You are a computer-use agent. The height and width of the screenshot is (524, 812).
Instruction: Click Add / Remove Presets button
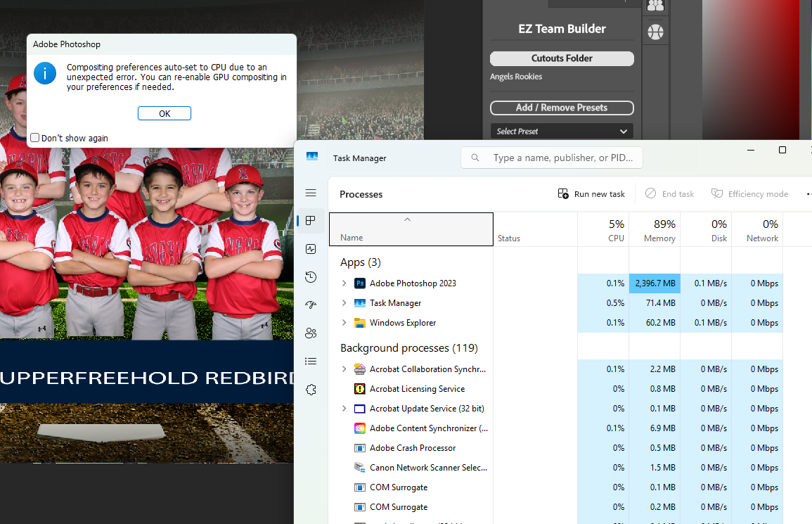tap(562, 108)
